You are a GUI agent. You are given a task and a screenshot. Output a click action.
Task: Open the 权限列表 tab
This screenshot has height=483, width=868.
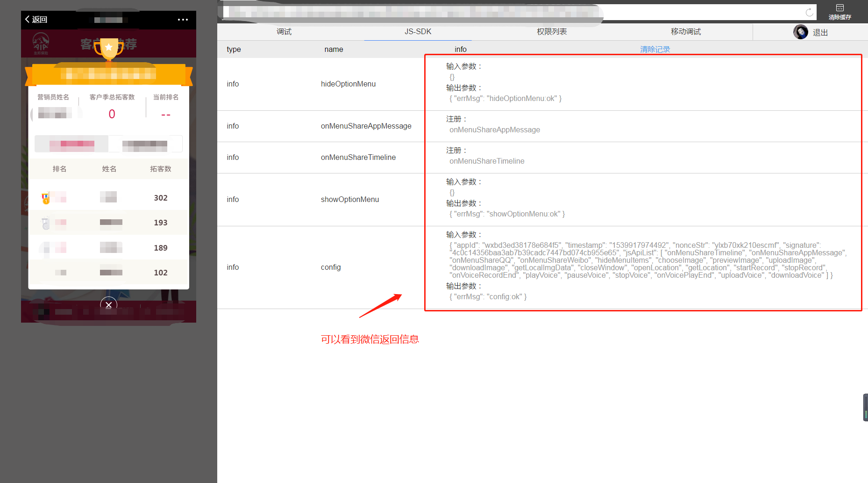click(x=552, y=31)
